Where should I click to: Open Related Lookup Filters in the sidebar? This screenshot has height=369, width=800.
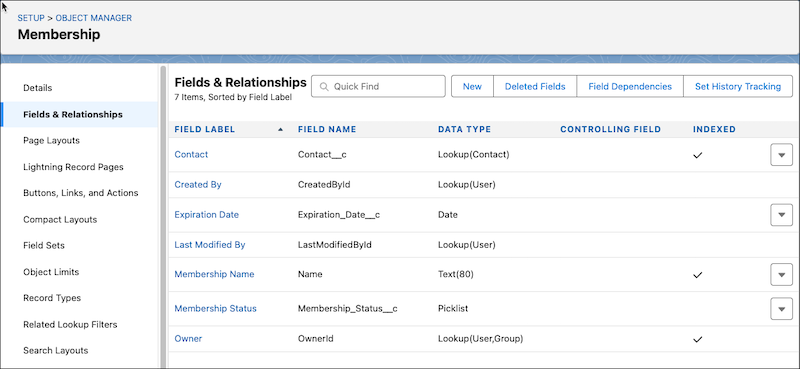click(70, 325)
